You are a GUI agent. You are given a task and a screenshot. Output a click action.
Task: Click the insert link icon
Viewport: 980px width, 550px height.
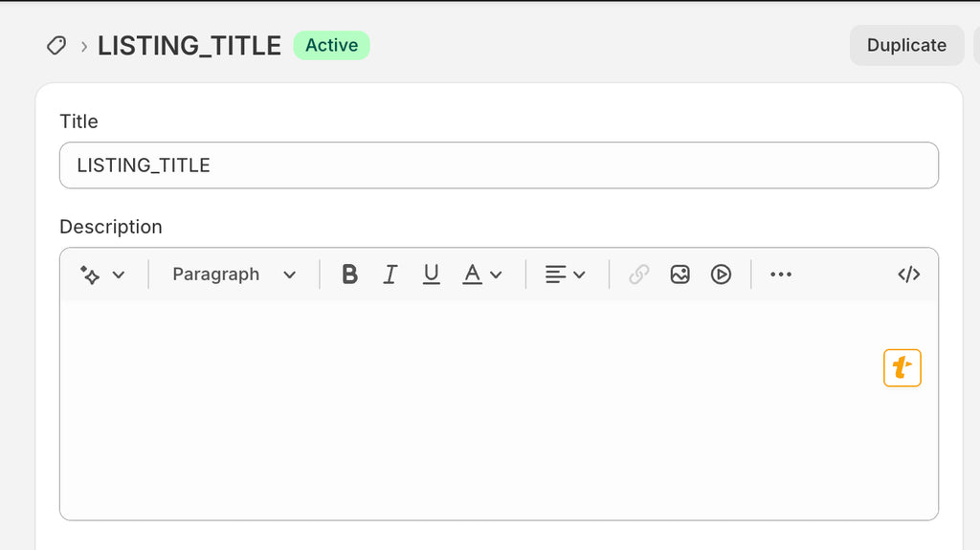click(638, 275)
